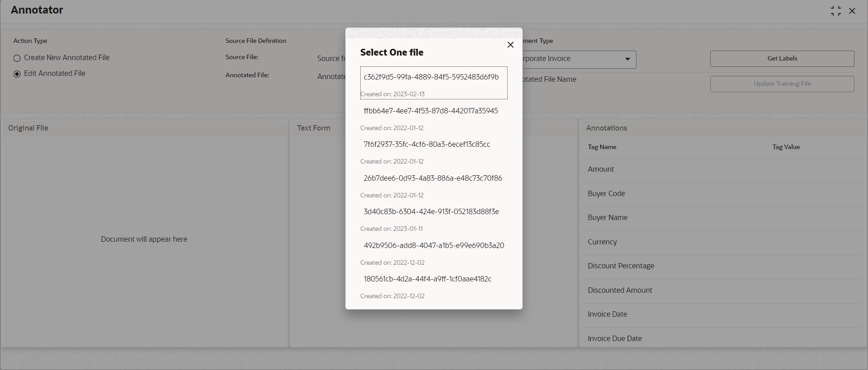Select the Amount tag row

(720, 170)
